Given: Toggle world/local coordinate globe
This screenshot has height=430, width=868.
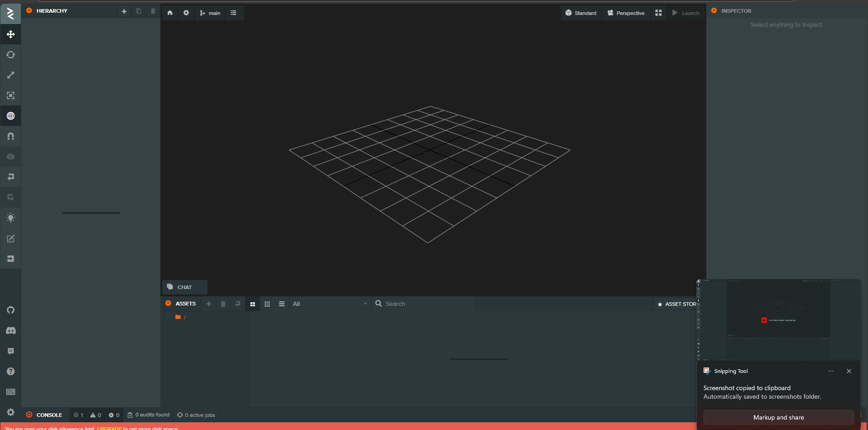Looking at the screenshot, I should pos(11,116).
